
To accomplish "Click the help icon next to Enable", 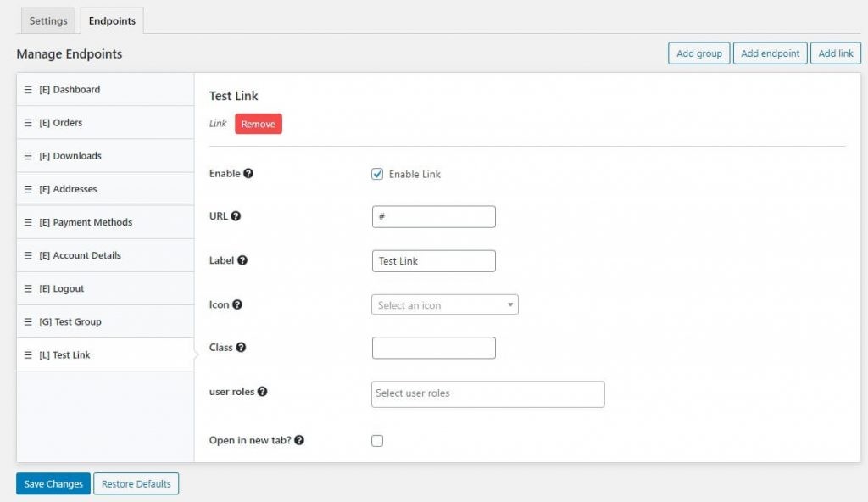I will [x=248, y=174].
